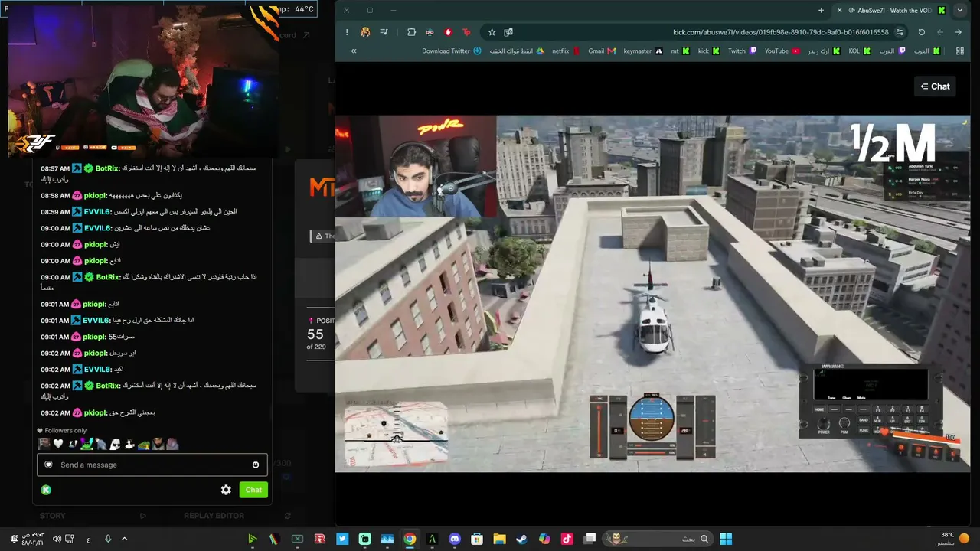Click EVVIL6 username at 08:59 AM

98,211
